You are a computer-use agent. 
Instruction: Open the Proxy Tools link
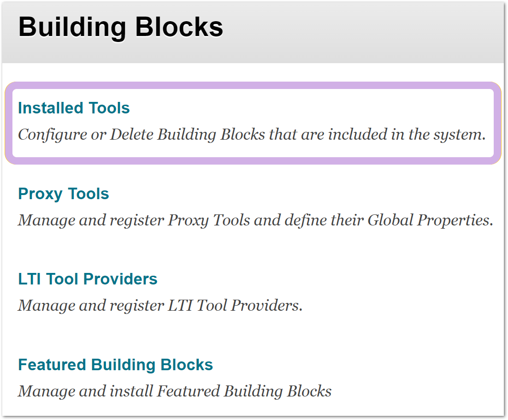pos(64,194)
